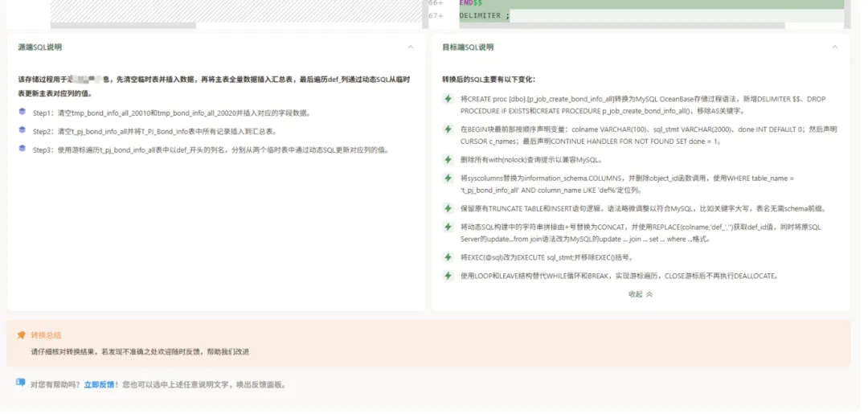Click the blue feedback icon beside 对您有帮助吗
The height and width of the screenshot is (414, 868).
(x=20, y=384)
